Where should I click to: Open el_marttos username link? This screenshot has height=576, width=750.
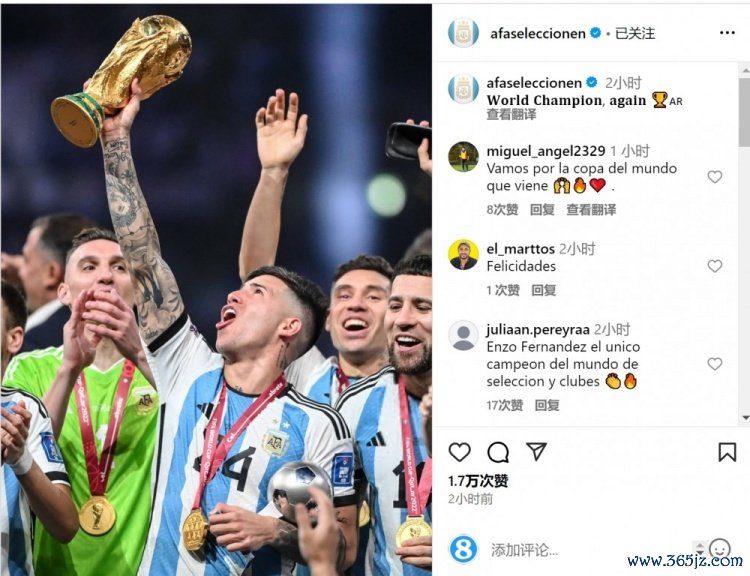(x=520, y=249)
